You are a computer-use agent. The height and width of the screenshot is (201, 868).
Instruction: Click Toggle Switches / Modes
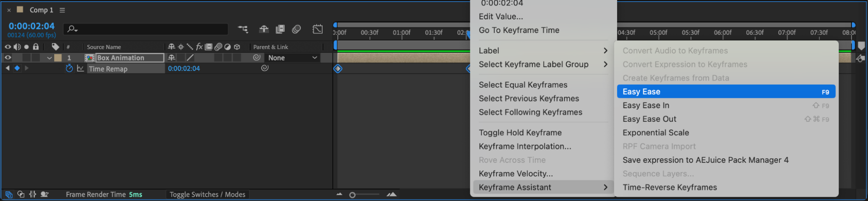point(207,195)
